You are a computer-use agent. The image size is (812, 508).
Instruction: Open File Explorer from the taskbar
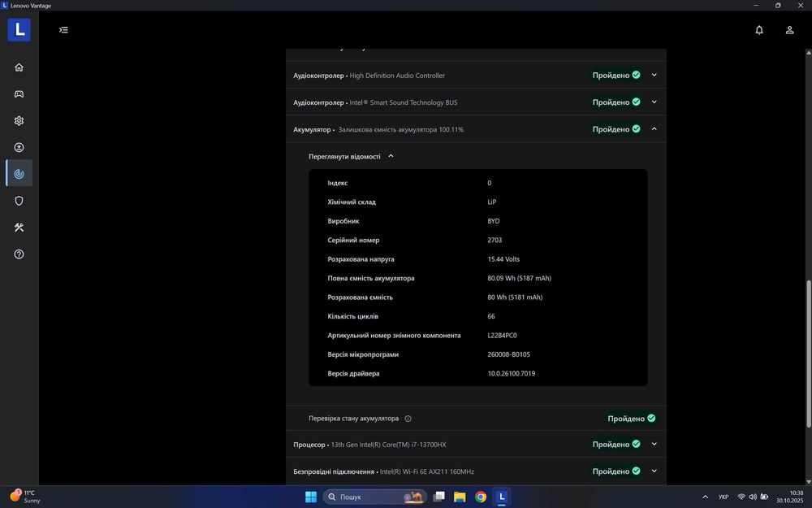coord(460,497)
